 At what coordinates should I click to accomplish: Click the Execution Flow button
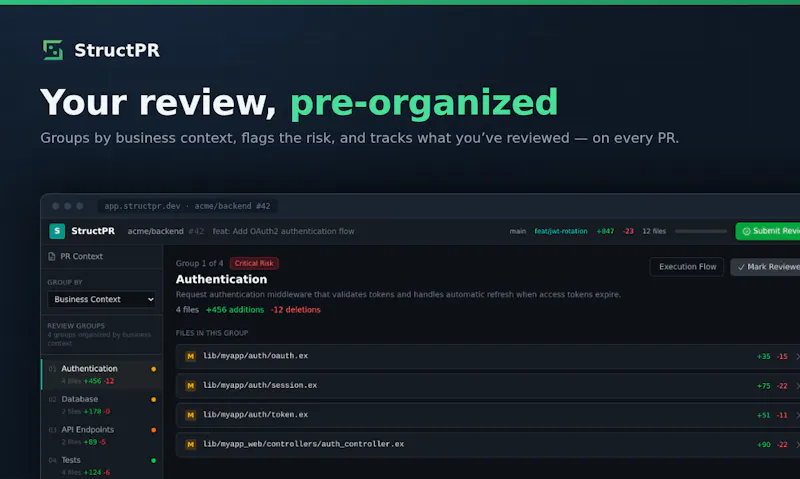(x=687, y=267)
